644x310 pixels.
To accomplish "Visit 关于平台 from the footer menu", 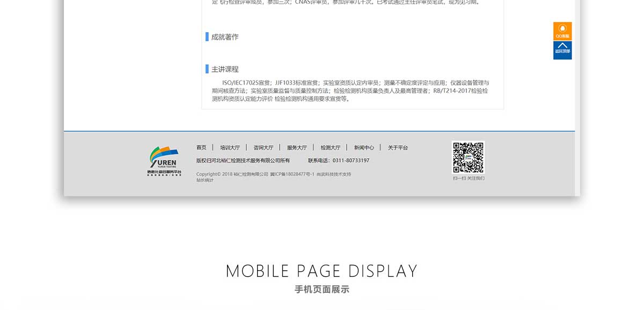I will pos(398,147).
